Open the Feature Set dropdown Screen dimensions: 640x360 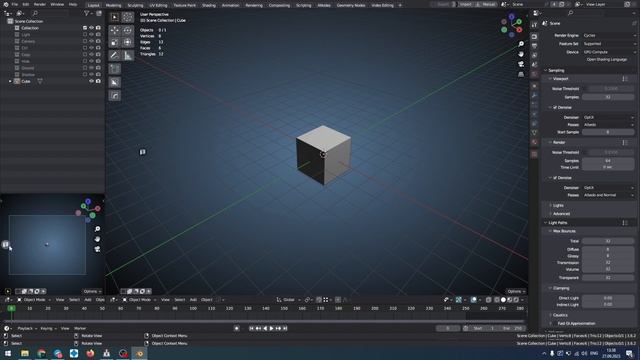[609, 44]
